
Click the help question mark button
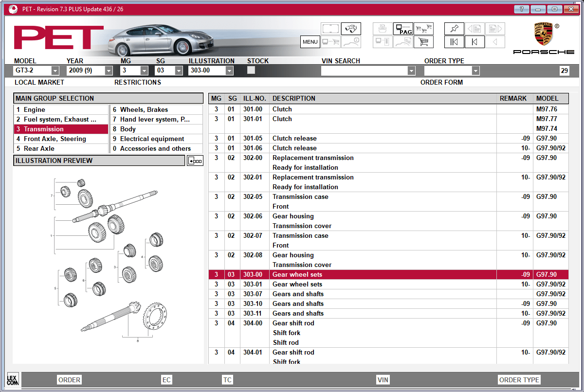click(521, 9)
